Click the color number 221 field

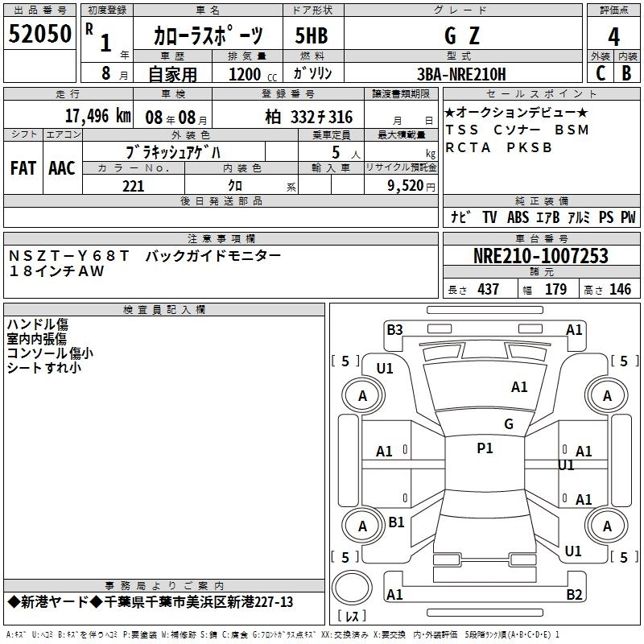pos(133,186)
